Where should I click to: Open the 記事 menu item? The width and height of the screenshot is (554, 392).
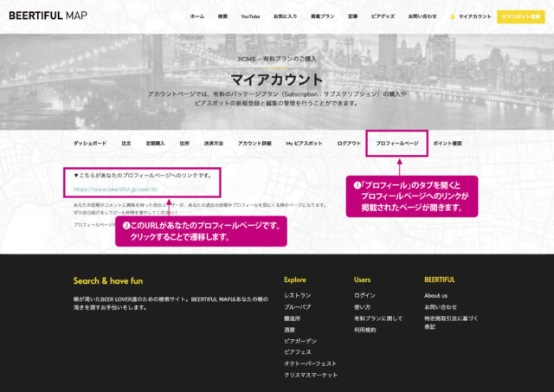[352, 16]
